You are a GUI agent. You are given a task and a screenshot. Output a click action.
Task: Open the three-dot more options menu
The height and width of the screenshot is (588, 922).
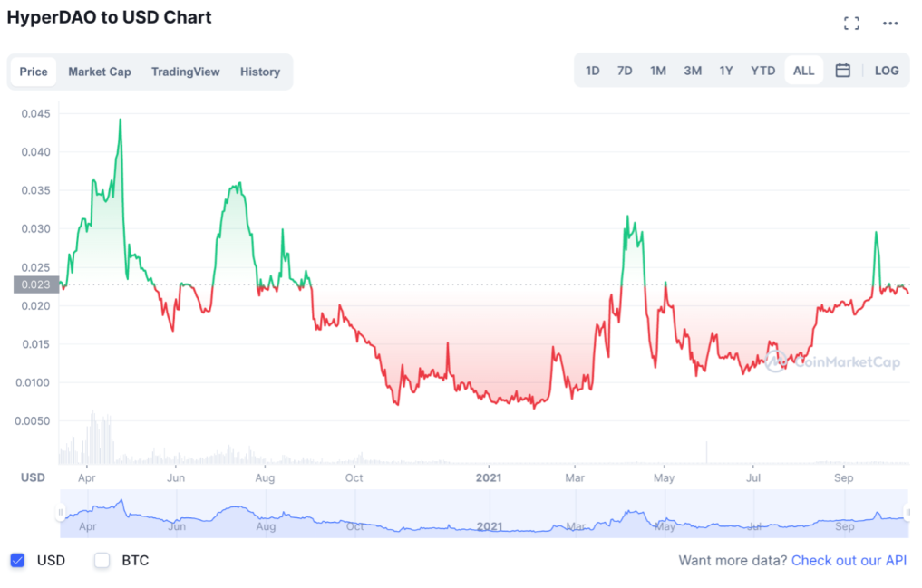click(890, 24)
